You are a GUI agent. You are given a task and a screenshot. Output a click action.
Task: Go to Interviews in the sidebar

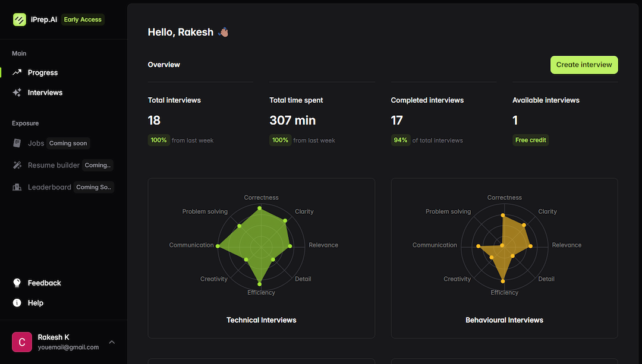[x=45, y=93]
